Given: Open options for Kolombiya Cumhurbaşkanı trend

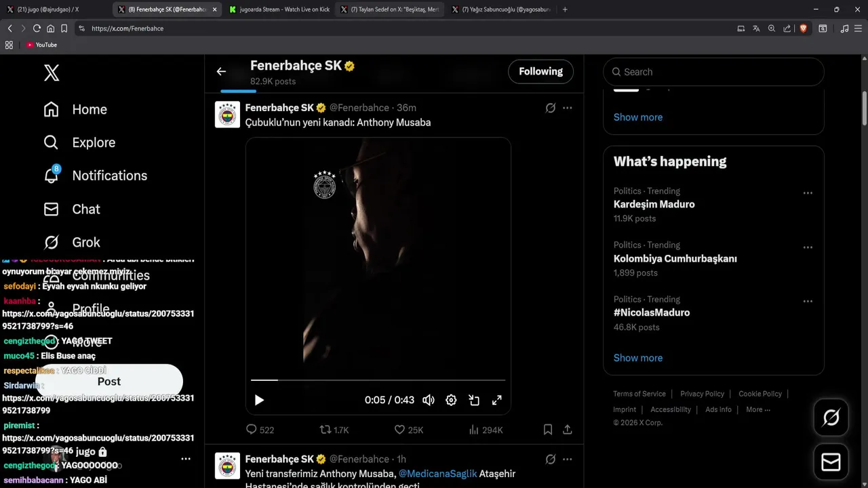Looking at the screenshot, I should 808,247.
